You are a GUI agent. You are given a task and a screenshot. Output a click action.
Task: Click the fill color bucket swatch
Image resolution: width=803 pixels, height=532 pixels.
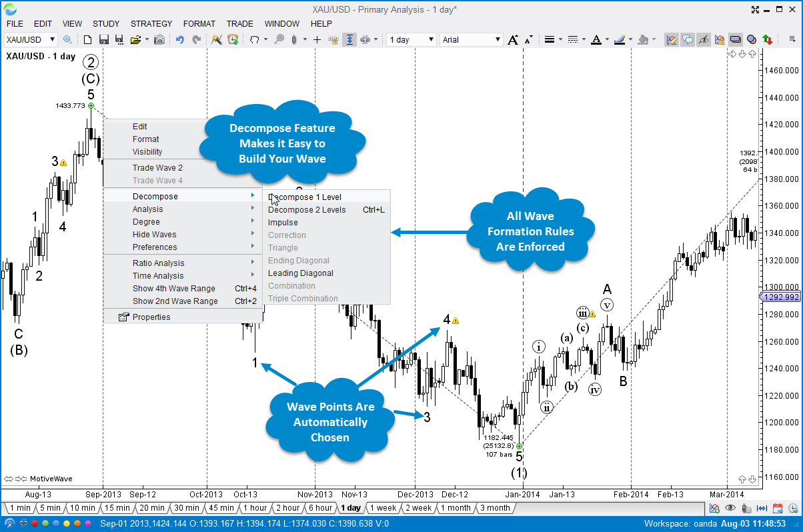point(643,40)
